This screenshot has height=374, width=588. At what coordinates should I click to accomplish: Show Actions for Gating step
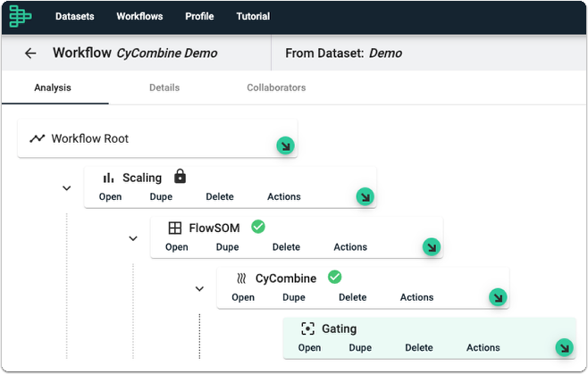click(x=483, y=347)
